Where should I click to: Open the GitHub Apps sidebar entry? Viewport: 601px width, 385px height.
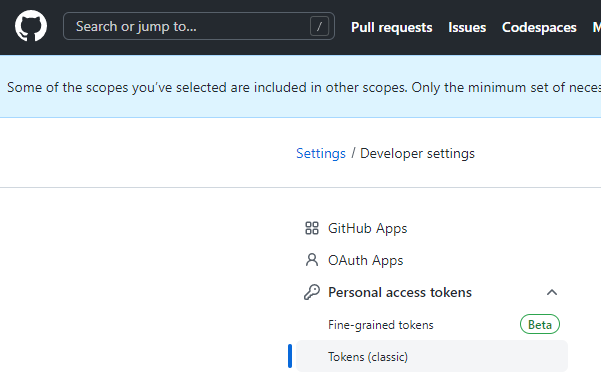click(x=432, y=228)
